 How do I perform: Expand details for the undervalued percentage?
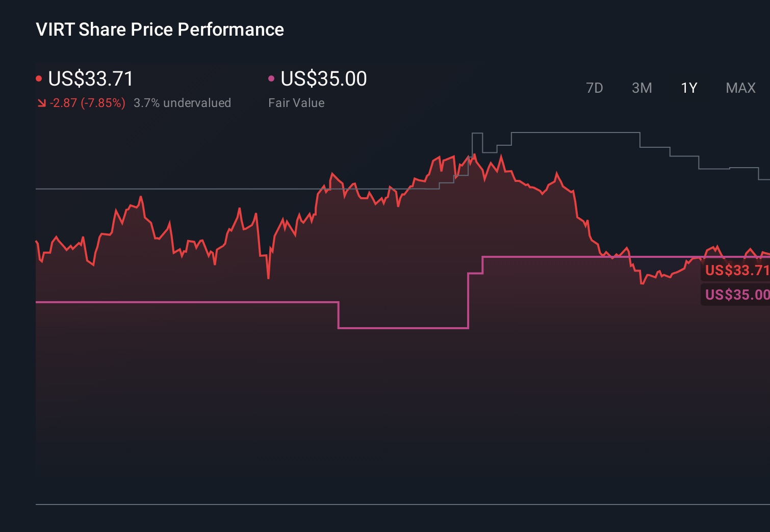pyautogui.click(x=182, y=102)
